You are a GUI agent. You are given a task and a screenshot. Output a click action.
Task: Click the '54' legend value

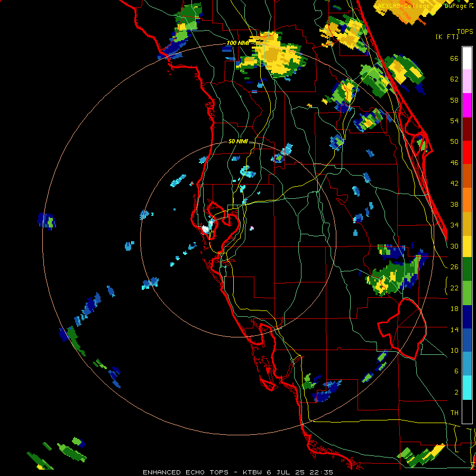(454, 121)
